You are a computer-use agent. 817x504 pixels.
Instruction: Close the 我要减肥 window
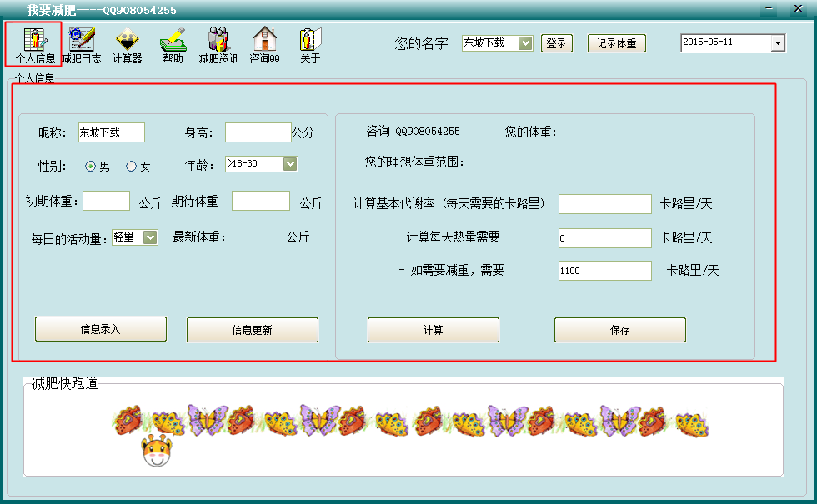[798, 9]
